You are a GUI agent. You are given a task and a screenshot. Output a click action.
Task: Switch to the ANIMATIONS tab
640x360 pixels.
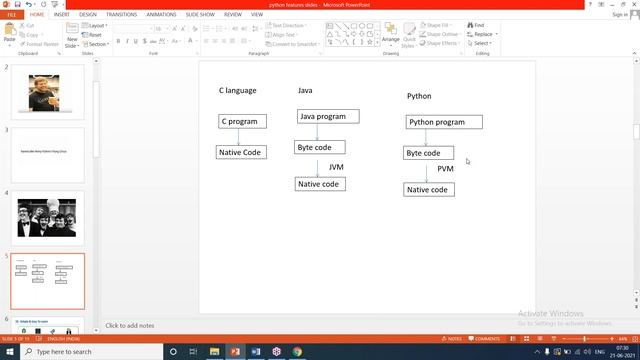coord(161,14)
